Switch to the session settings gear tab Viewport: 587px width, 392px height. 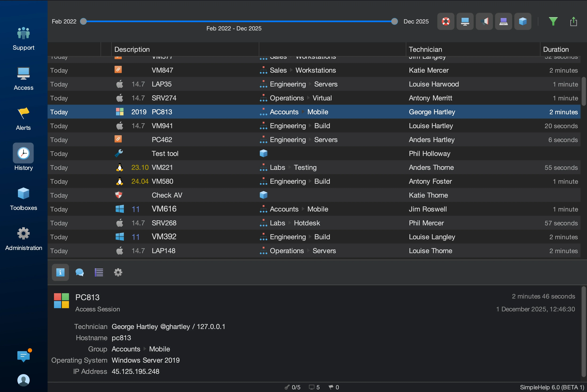coord(118,272)
